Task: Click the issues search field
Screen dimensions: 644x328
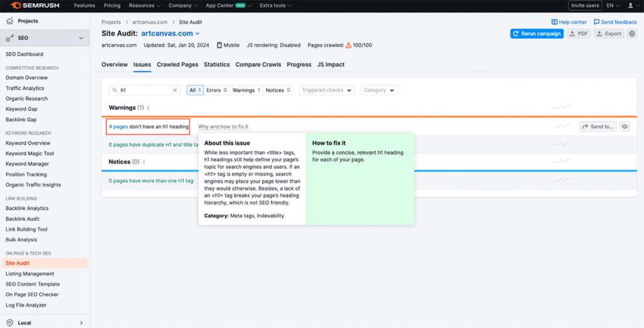Action: pyautogui.click(x=145, y=90)
